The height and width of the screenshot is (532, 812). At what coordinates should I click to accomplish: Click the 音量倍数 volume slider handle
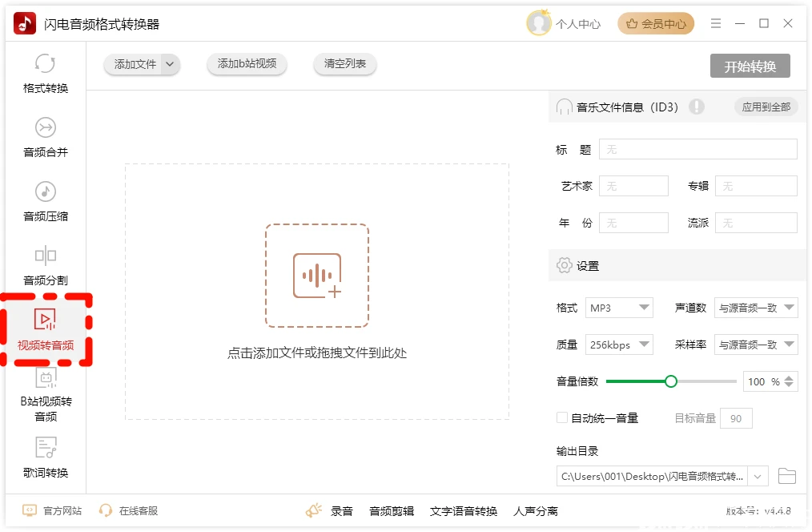(x=670, y=381)
